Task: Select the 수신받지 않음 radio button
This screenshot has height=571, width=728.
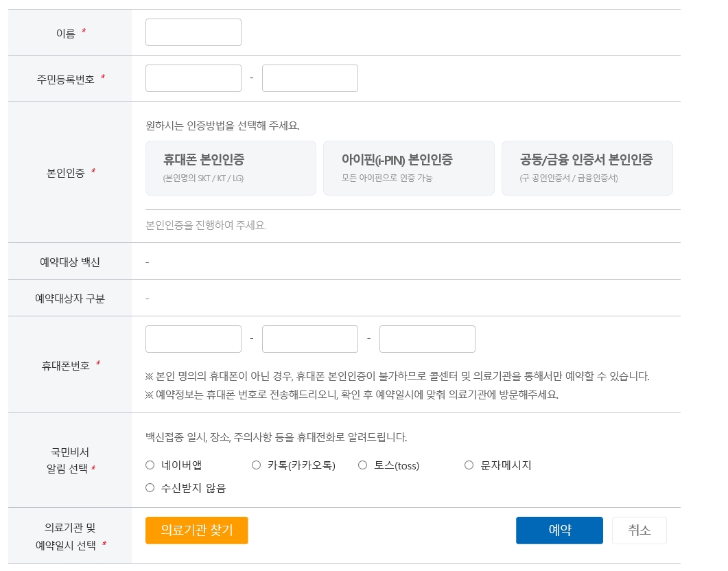Action: (x=150, y=488)
